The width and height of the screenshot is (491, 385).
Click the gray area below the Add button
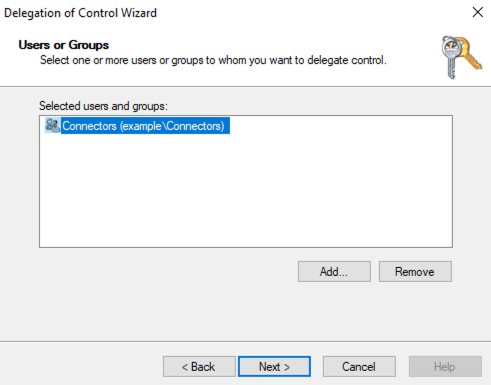(334, 310)
